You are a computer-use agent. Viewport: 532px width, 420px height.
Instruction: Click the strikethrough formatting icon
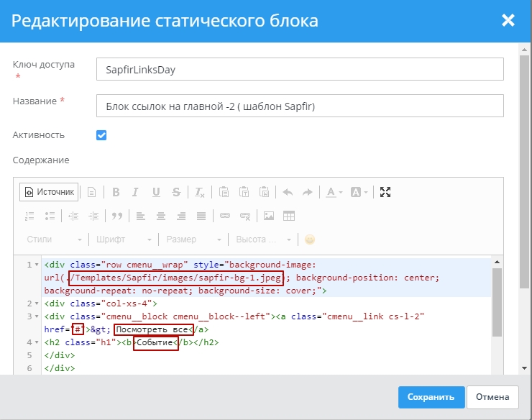(x=176, y=192)
